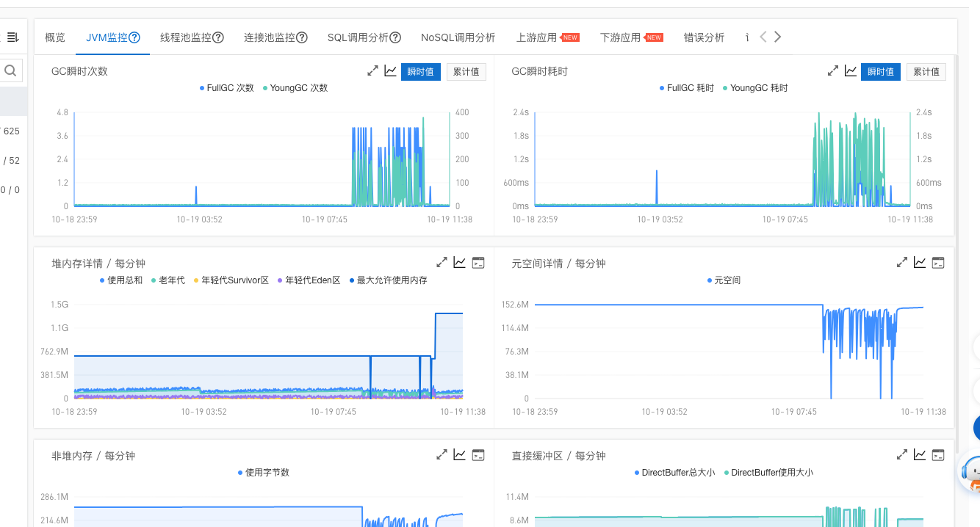Image resolution: width=980 pixels, height=527 pixels.
Task: Toggle the DirectBuffer使用大小 legend series
Action: (768, 473)
